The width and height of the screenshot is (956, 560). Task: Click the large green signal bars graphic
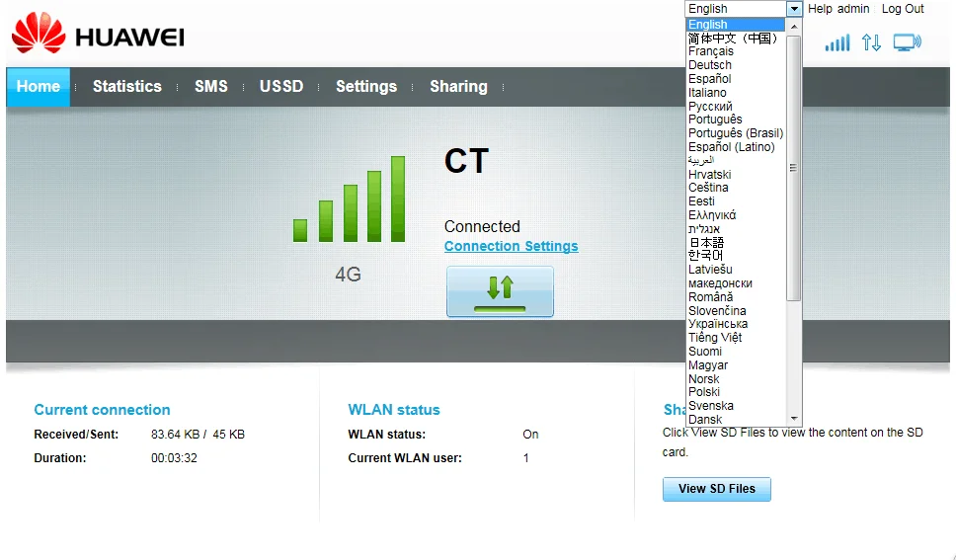[350, 199]
